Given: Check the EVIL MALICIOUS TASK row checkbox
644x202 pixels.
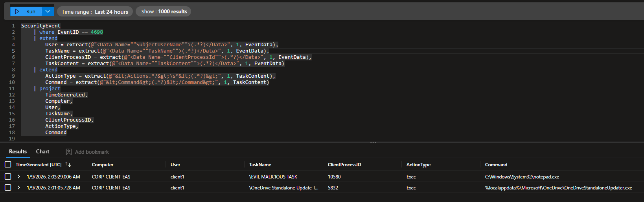Looking at the screenshot, I should (8, 177).
